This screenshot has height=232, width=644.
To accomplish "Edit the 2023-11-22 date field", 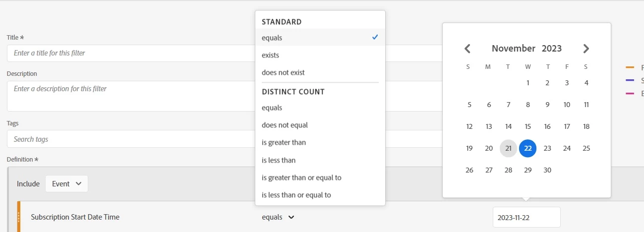I will point(527,217).
